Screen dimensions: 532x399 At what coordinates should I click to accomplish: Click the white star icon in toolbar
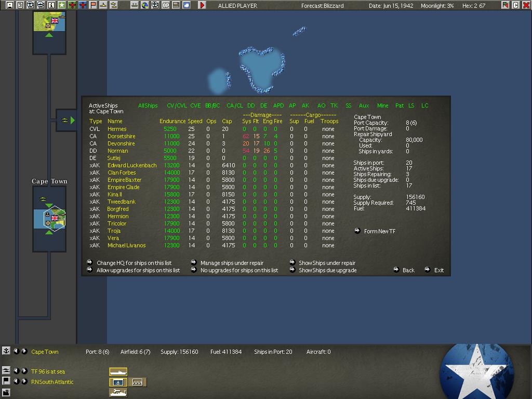click(62, 5)
